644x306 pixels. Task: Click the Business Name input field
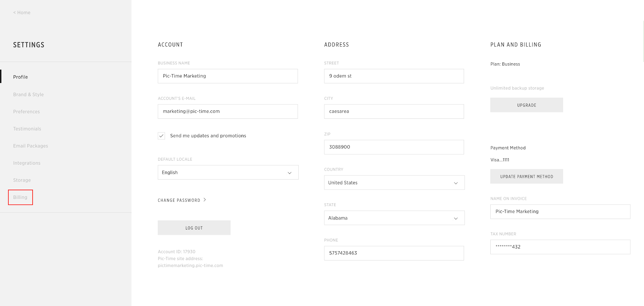tap(228, 76)
